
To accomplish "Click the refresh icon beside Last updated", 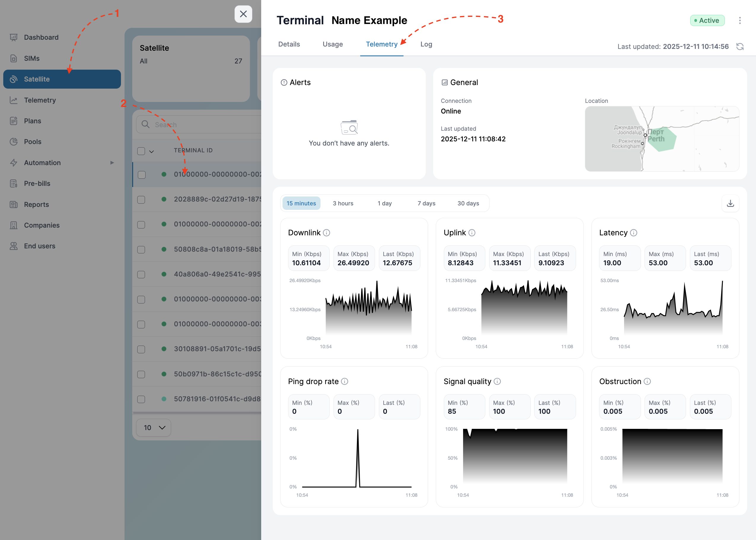I will [740, 47].
